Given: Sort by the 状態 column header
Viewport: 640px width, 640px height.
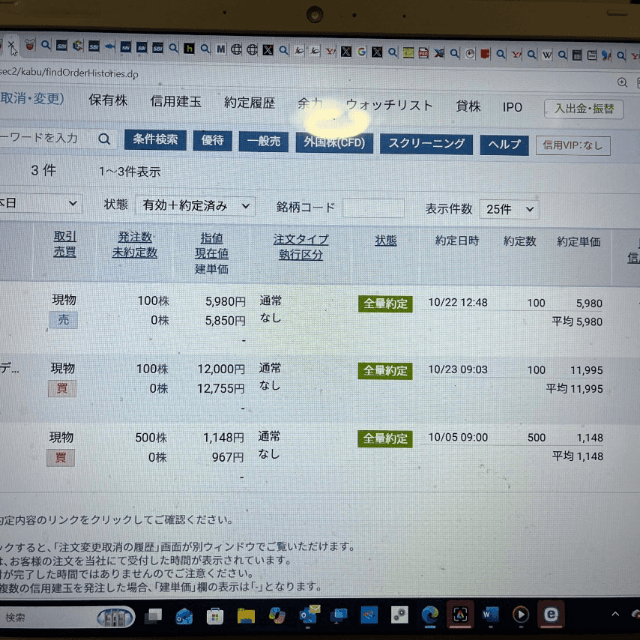Looking at the screenshot, I should coord(386,240).
